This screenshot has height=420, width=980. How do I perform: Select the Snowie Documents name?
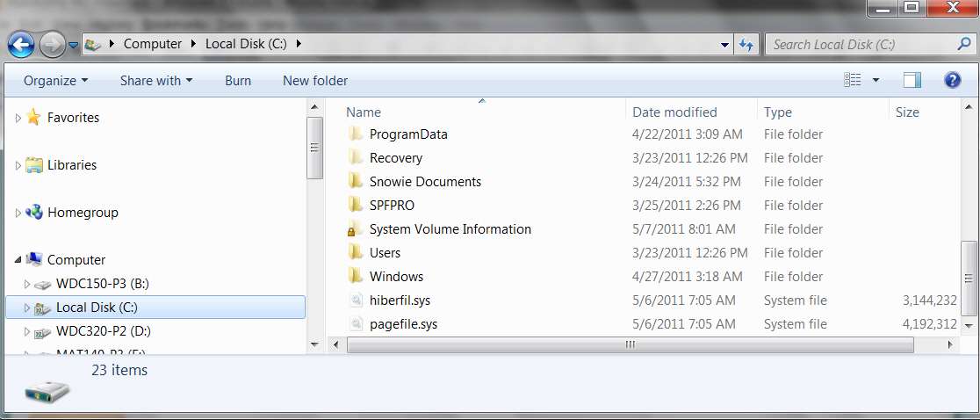click(x=425, y=181)
